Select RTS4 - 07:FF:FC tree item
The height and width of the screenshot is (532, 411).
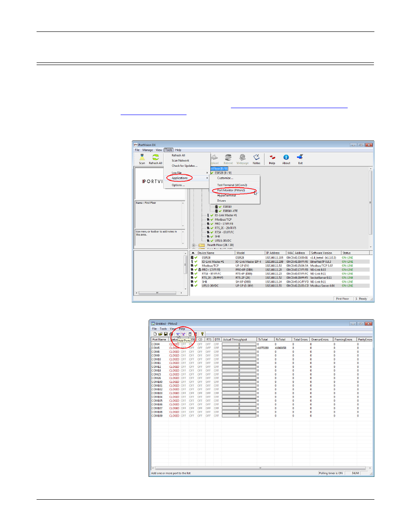[x=224, y=232]
